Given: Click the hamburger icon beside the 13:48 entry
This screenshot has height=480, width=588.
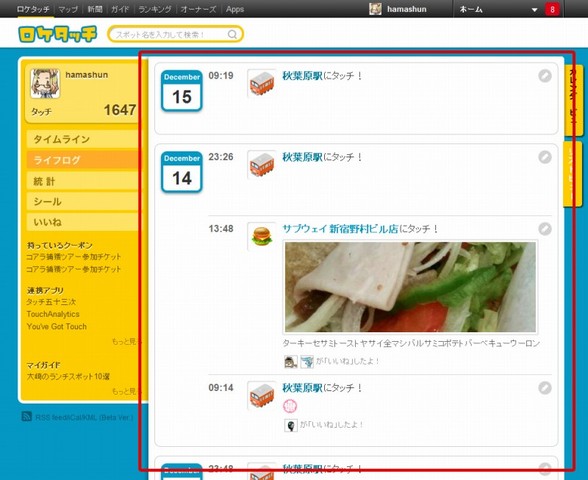Looking at the screenshot, I should pyautogui.click(x=262, y=236).
